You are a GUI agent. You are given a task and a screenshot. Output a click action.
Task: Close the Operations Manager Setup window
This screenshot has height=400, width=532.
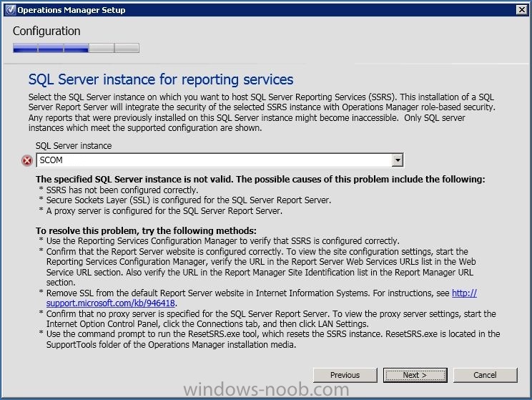click(521, 10)
